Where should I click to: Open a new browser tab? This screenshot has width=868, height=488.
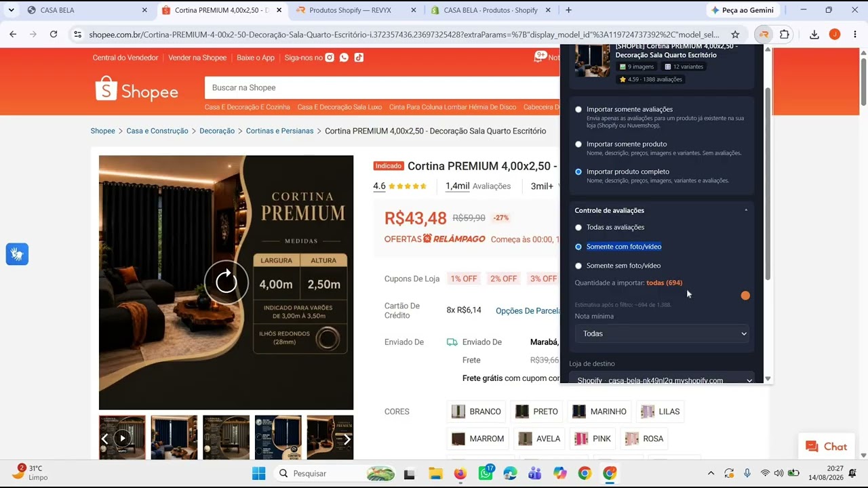(568, 10)
